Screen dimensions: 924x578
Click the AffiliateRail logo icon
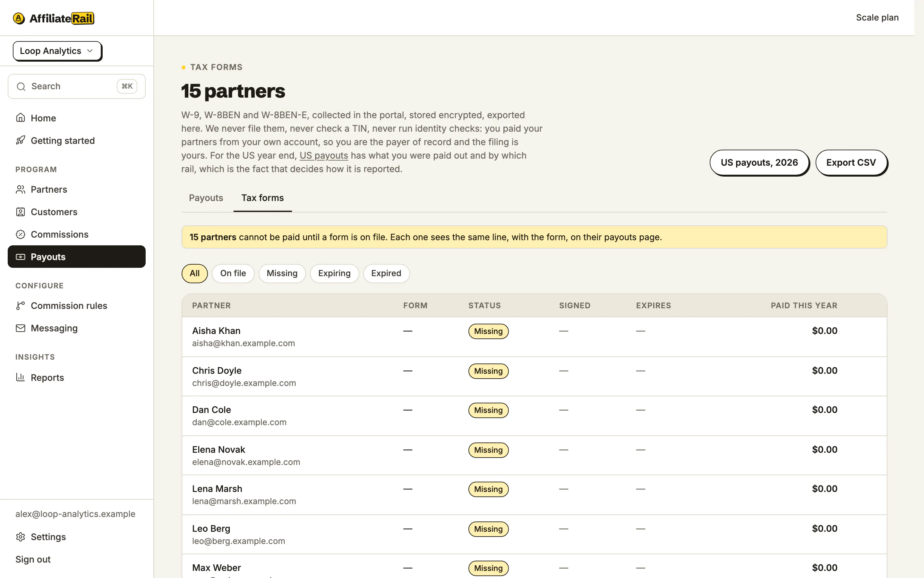pos(19,18)
